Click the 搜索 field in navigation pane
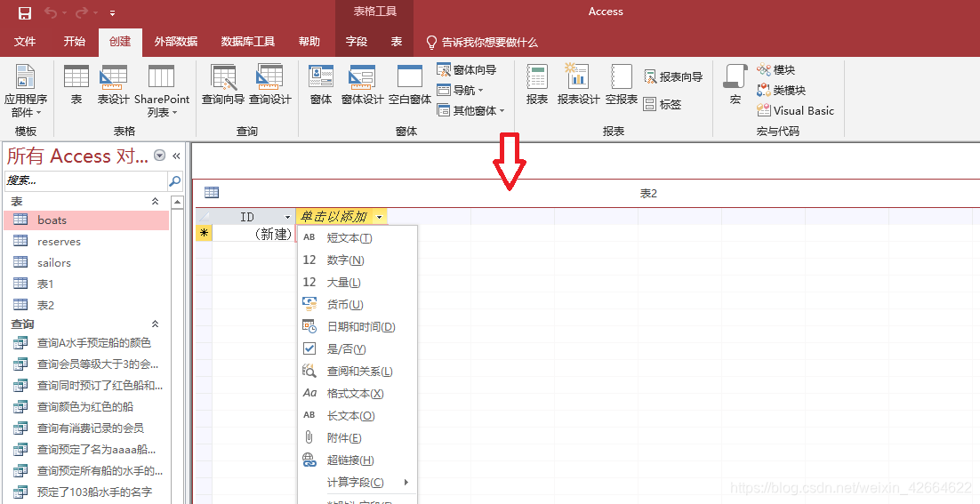 click(x=86, y=180)
